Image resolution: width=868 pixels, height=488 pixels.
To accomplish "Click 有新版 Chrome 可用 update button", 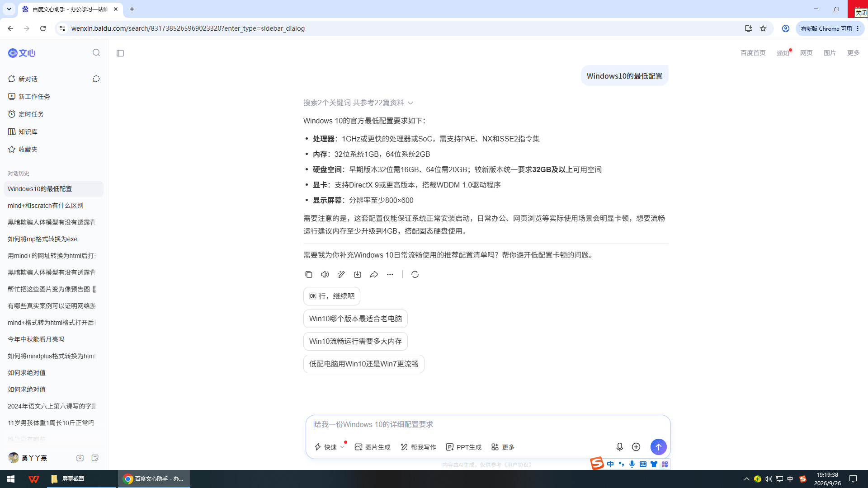I will [x=830, y=28].
